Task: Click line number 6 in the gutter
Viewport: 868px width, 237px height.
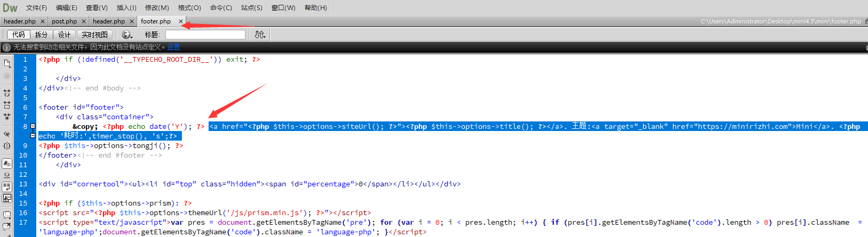Action: [x=25, y=107]
